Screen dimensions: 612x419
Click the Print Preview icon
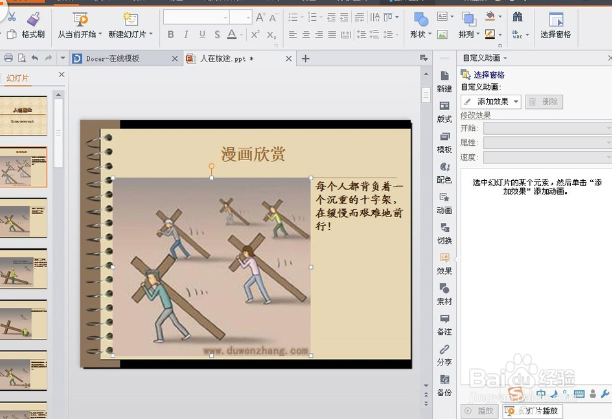[x=22, y=58]
